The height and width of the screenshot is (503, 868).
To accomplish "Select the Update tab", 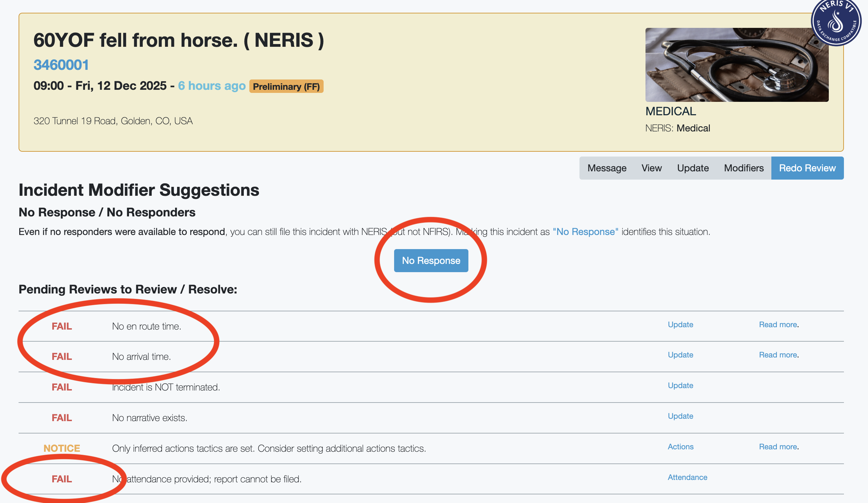I will tap(693, 168).
